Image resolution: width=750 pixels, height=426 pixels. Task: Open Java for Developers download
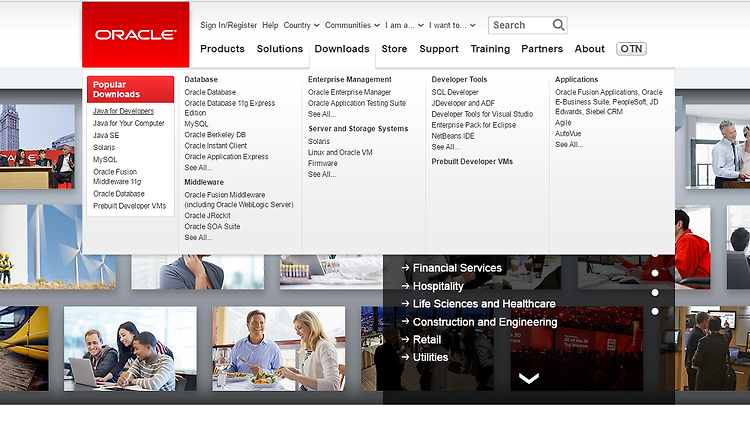(x=123, y=111)
